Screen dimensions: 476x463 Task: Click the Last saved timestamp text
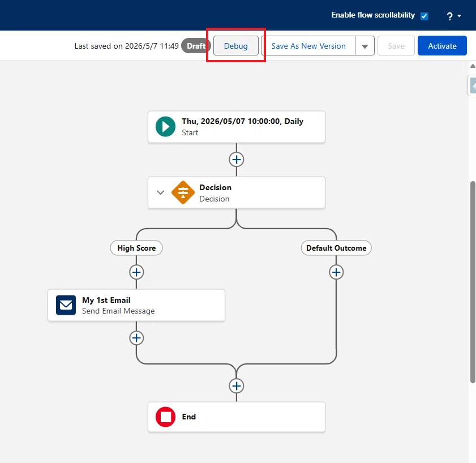coord(127,46)
